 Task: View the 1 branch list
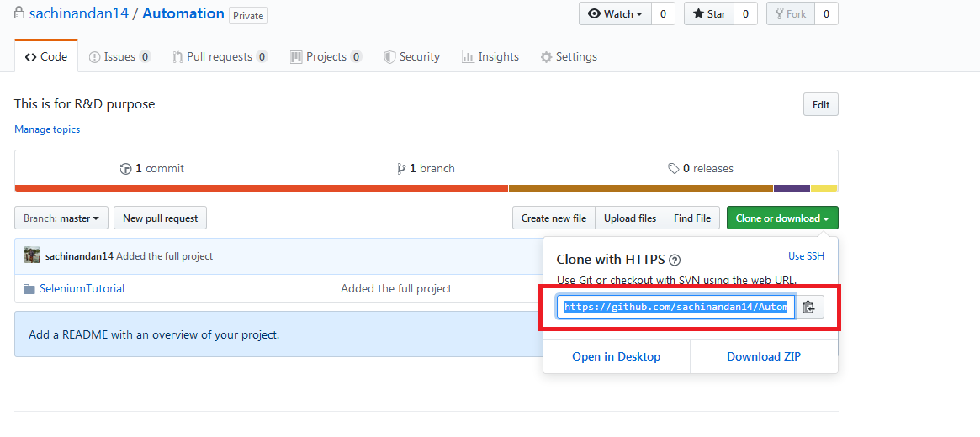tap(426, 169)
